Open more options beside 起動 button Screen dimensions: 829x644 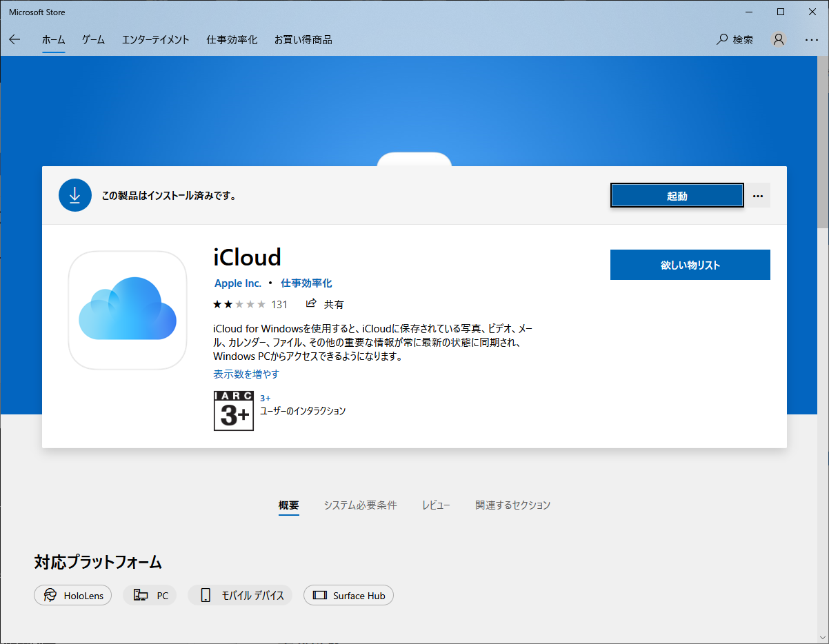(x=758, y=196)
